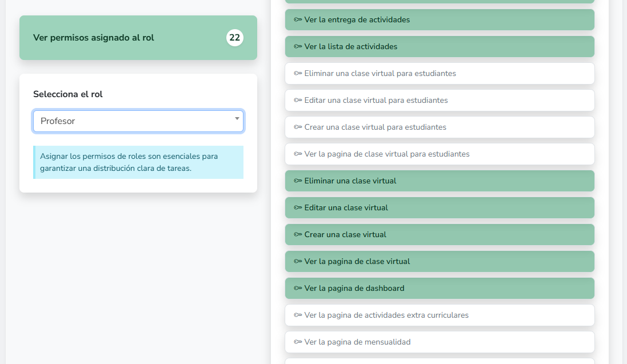Toggle permission Ver la lista de actividades
627x364 pixels.
440,46
